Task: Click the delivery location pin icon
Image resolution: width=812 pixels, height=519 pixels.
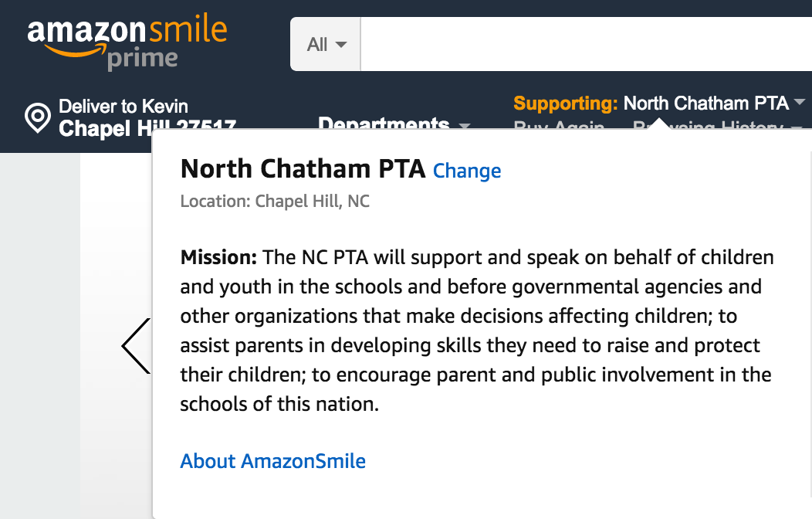Action: pyautogui.click(x=38, y=118)
